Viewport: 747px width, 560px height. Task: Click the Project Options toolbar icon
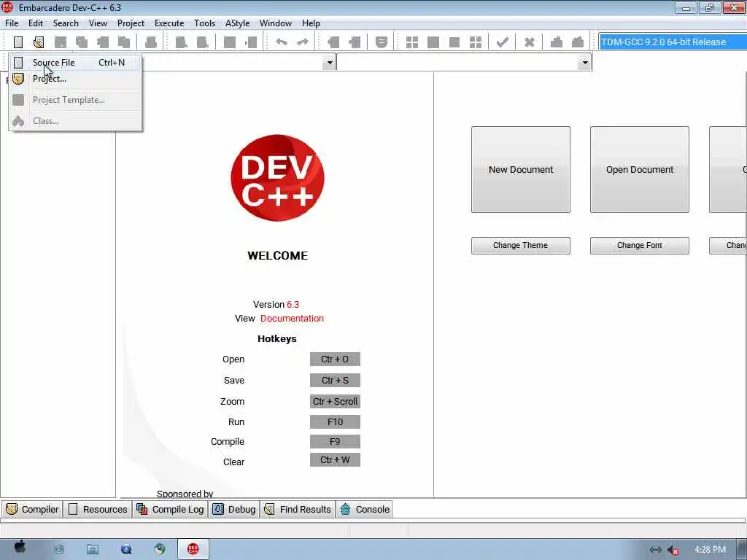(382, 42)
